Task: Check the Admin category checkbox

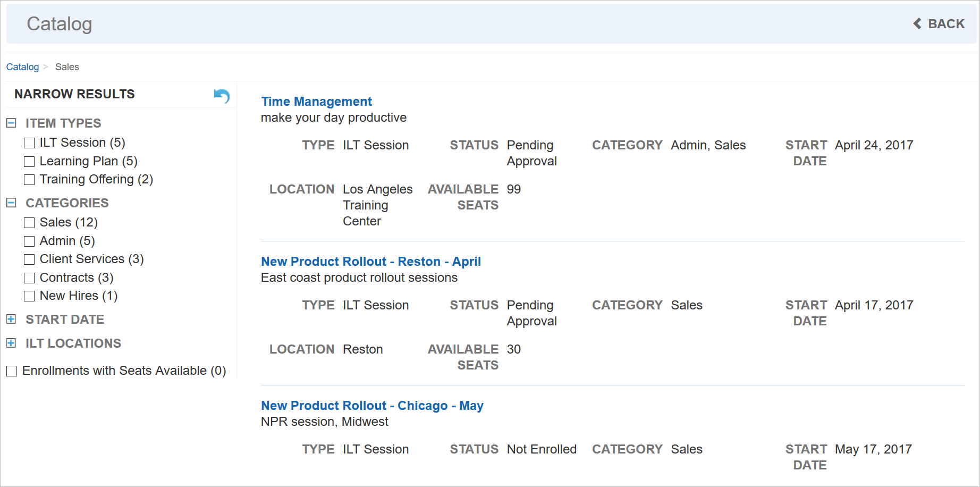Action: (x=29, y=241)
